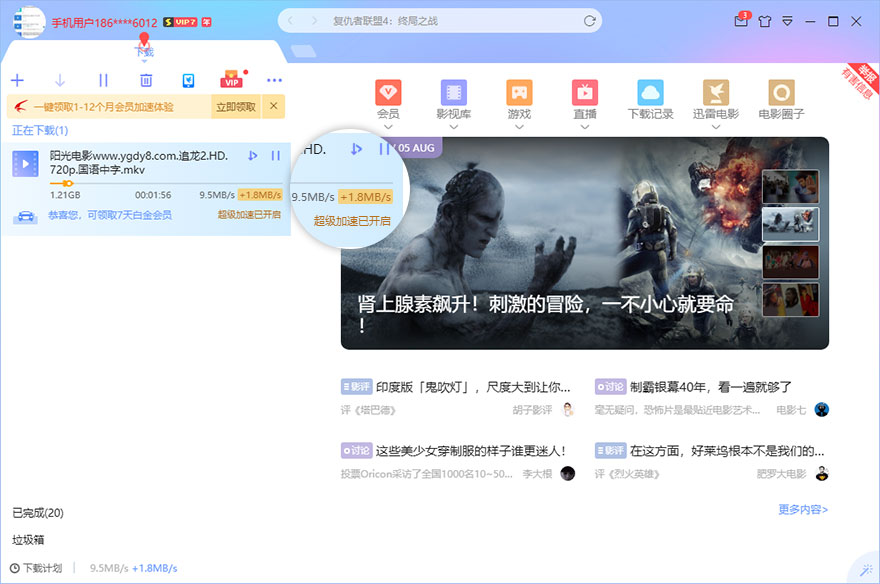Click the 李大根 author avatar
Screen dimensions: 880x584
[x=568, y=473]
